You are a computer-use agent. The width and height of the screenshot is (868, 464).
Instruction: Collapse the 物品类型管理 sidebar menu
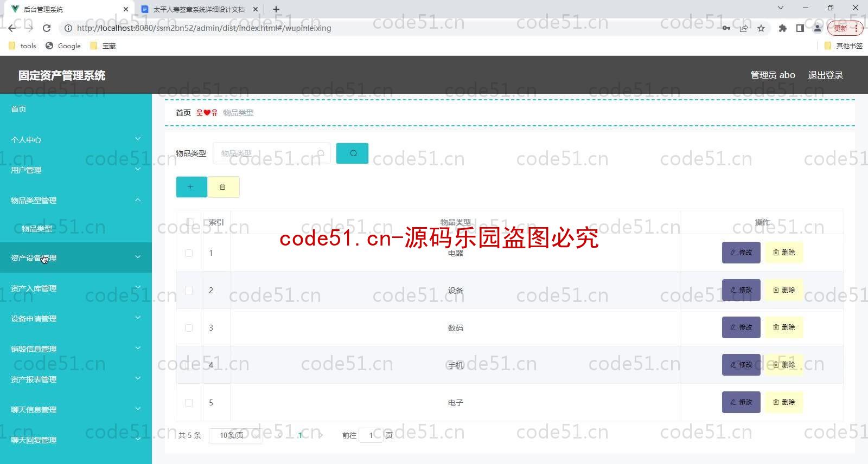tap(76, 201)
